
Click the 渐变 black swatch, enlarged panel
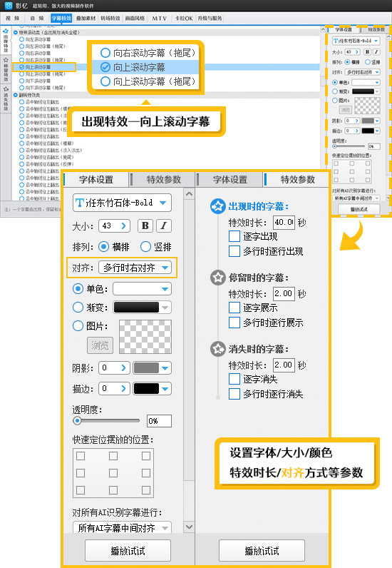136,307
